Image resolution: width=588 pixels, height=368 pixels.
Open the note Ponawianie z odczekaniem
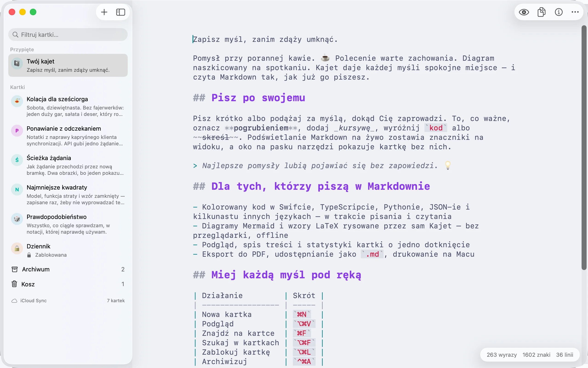(68, 136)
